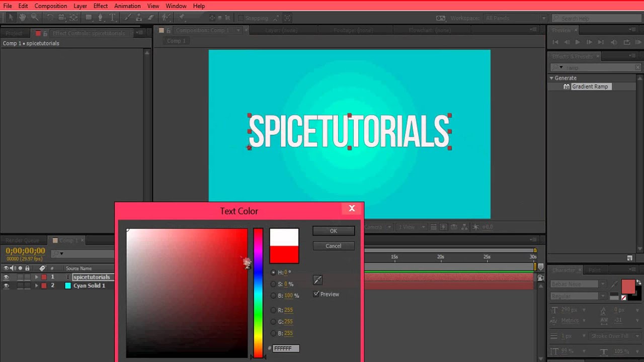644x362 pixels.
Task: Toggle the Snapping checkbox
Action: (x=240, y=18)
